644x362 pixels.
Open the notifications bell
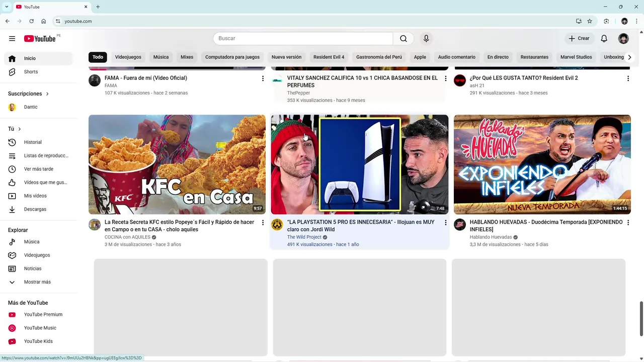[604, 39]
